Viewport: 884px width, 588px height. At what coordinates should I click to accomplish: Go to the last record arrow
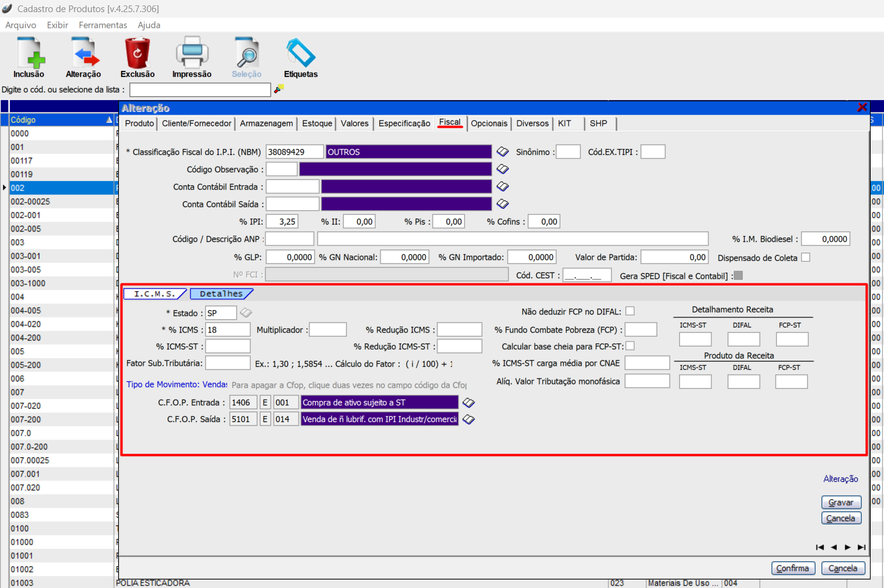862,547
